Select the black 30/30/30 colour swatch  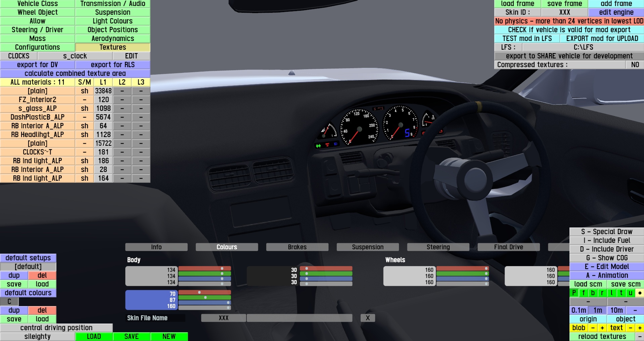point(273,276)
